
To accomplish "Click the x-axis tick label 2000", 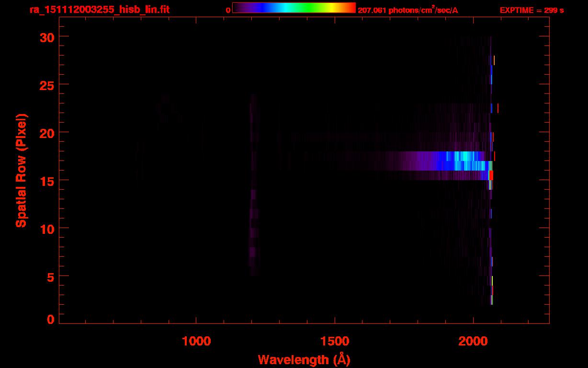I will [x=473, y=341].
